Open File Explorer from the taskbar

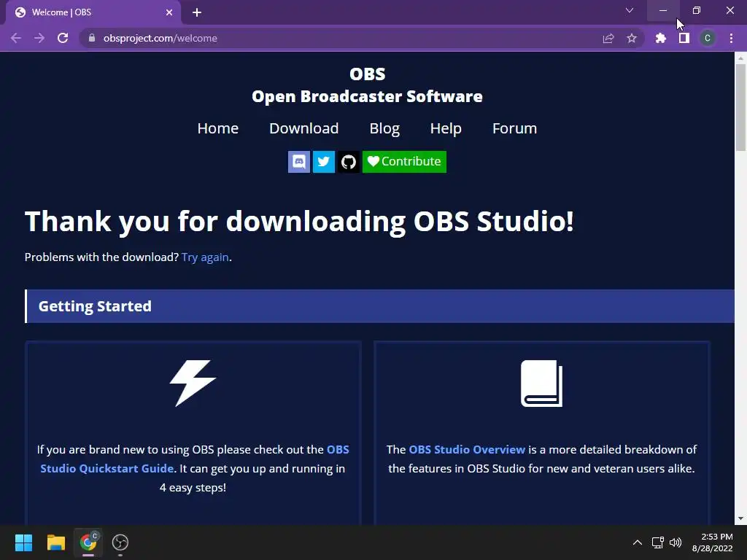click(55, 542)
